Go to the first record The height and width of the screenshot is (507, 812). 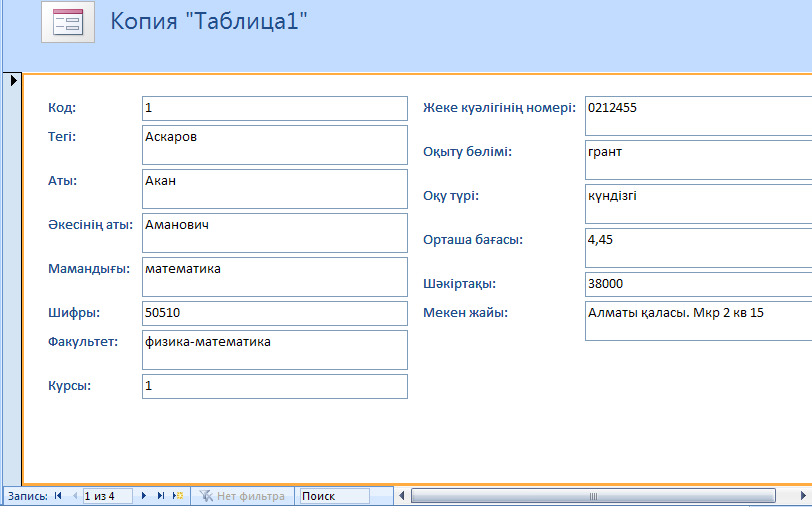(x=58, y=496)
